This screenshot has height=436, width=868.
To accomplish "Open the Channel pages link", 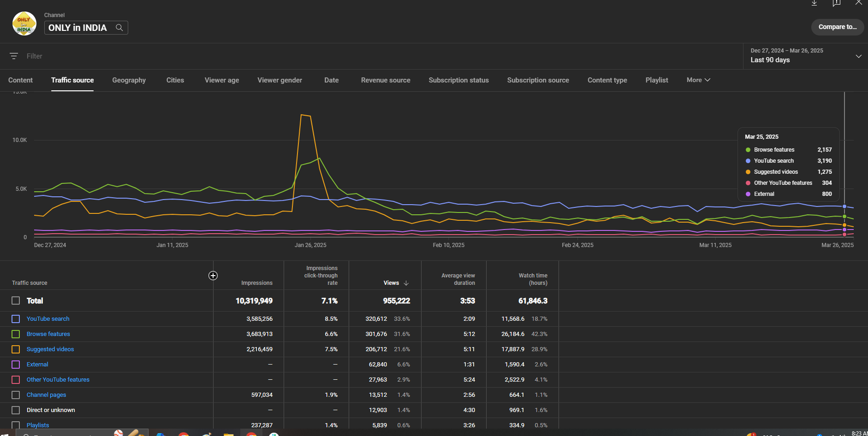I will pyautogui.click(x=46, y=395).
